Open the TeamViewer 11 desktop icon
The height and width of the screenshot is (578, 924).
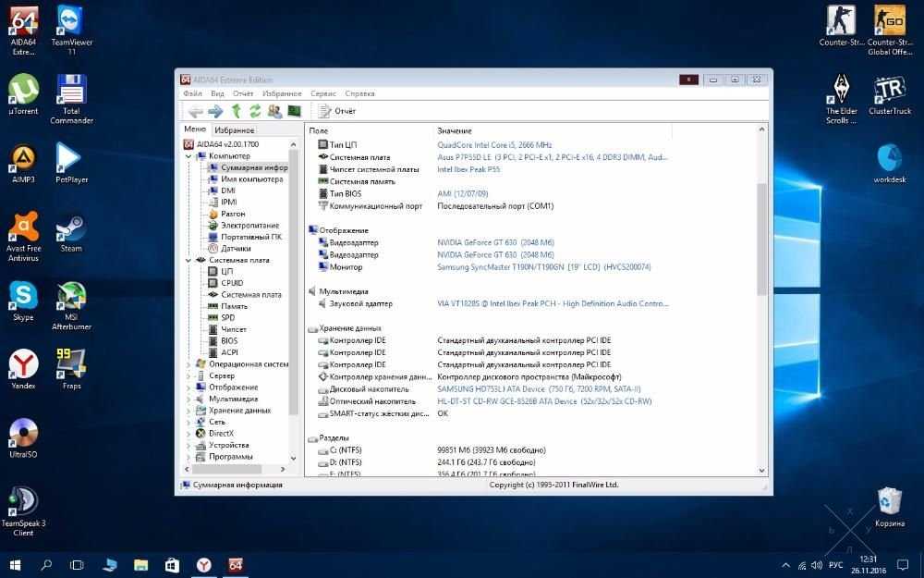tap(71, 31)
